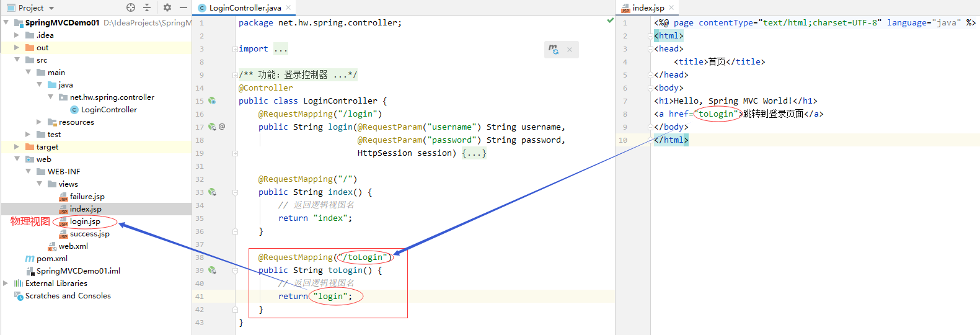The width and height of the screenshot is (980, 335).
Task: Select Scratches and Consoles node
Action: pyautogui.click(x=62, y=295)
